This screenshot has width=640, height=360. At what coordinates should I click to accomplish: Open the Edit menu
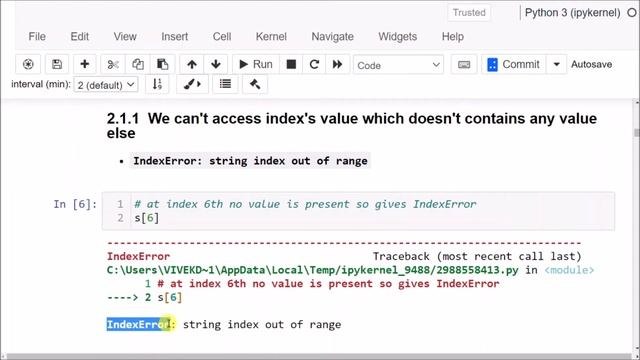(80, 36)
